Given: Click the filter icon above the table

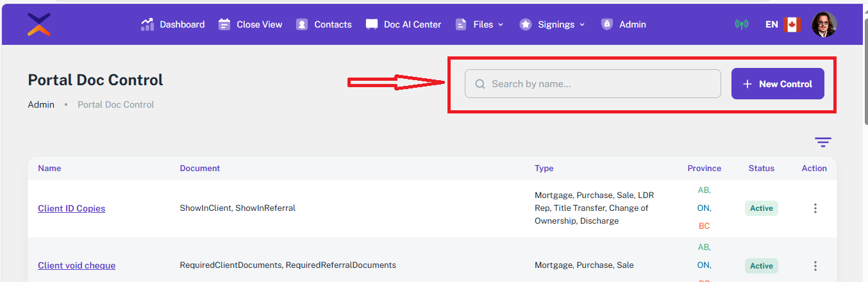Looking at the screenshot, I should (823, 142).
